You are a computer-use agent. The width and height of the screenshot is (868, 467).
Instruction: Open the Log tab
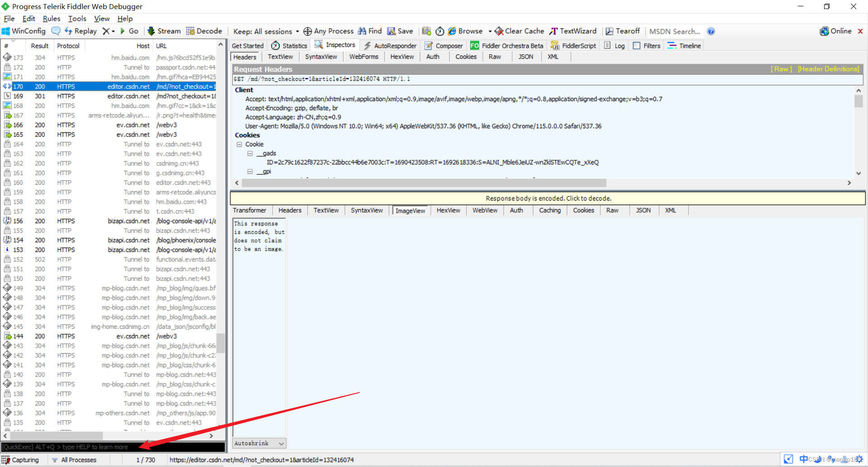tap(614, 46)
